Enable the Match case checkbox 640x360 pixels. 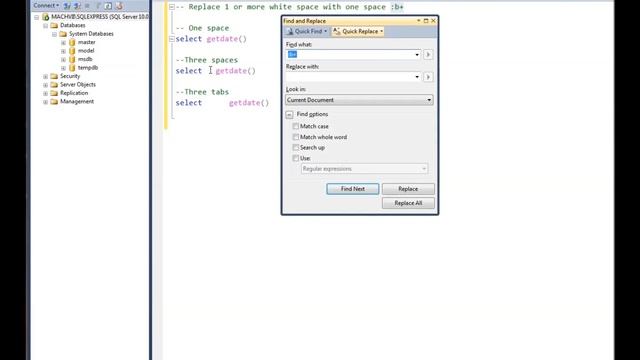296,127
